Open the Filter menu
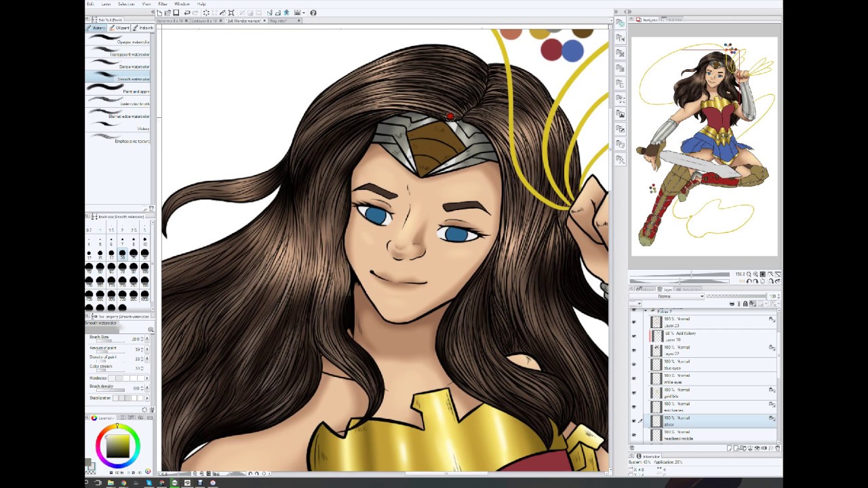Viewport: 868px width, 488px height. [x=163, y=4]
